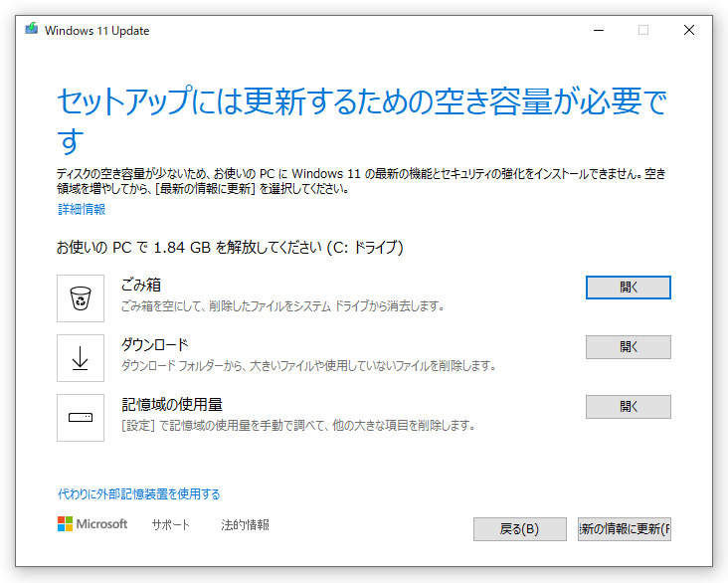Image resolution: width=728 pixels, height=583 pixels.
Task: Click the 1.84 GB を解放してください message
Action: tap(230, 247)
